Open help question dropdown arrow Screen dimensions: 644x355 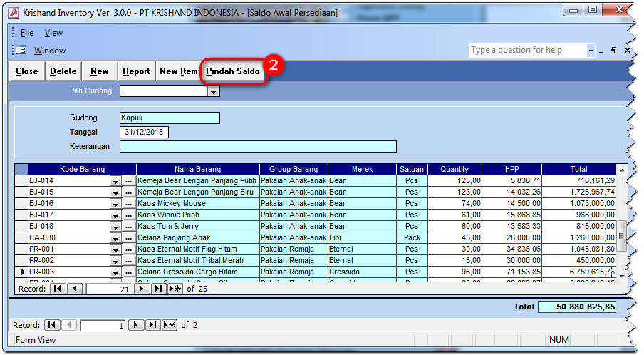tap(591, 51)
